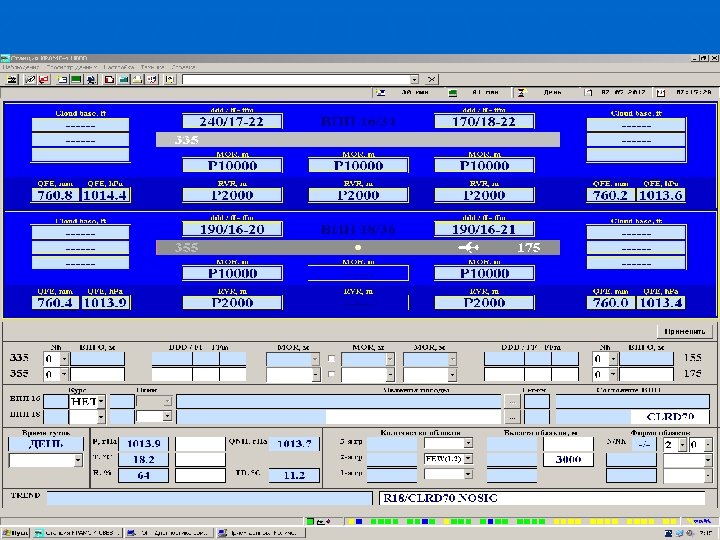Open the first MOR dropdown in row 335

pyautogui.click(x=315, y=359)
